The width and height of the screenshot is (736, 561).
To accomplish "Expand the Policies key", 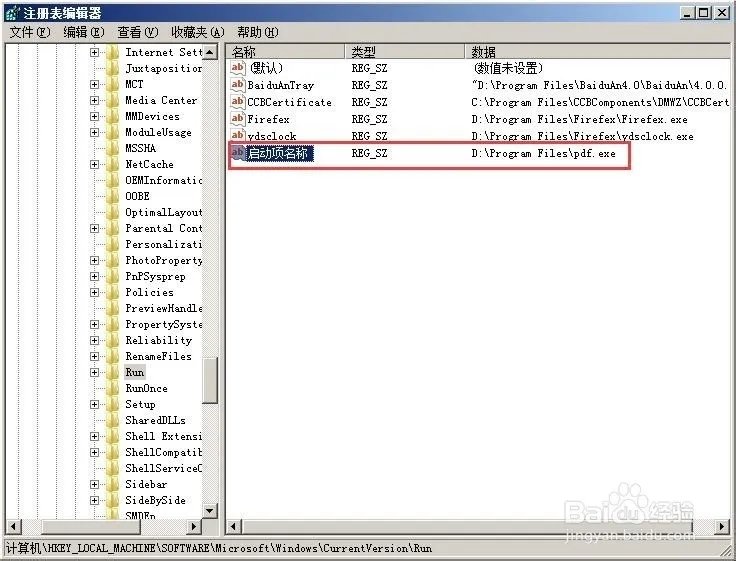I will 94,292.
